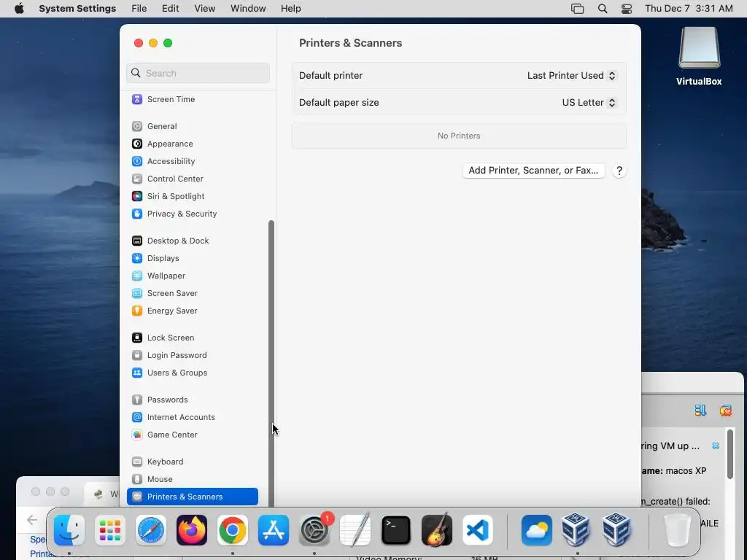Click the date and time in menu bar
747x560 pixels.
689,9
